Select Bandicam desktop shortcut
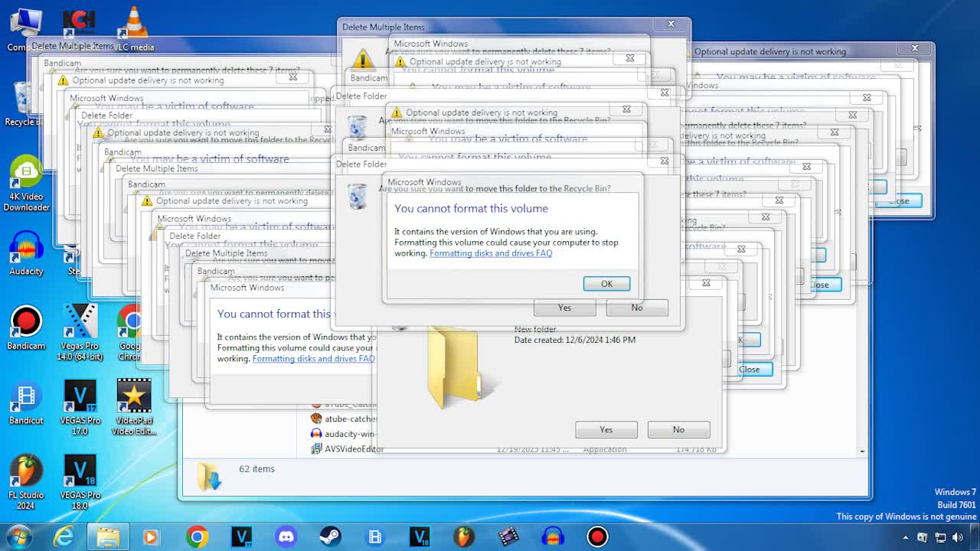The width and height of the screenshot is (980, 551). coord(26,328)
